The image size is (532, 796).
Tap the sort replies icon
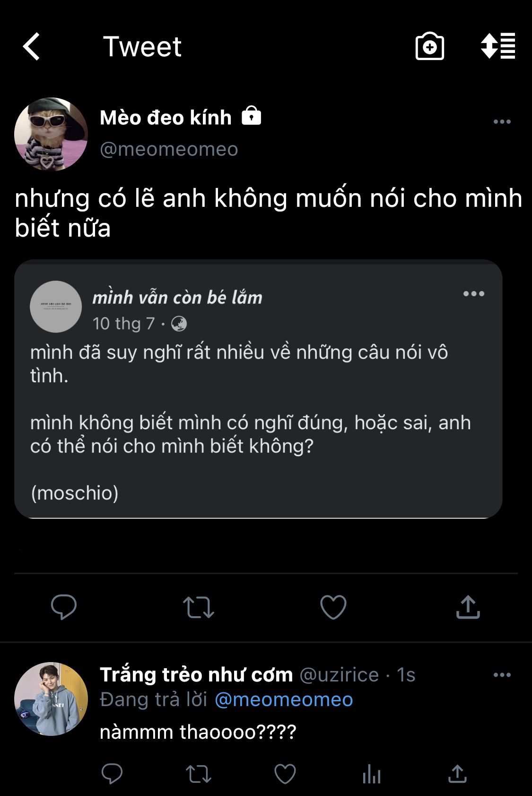[x=498, y=46]
